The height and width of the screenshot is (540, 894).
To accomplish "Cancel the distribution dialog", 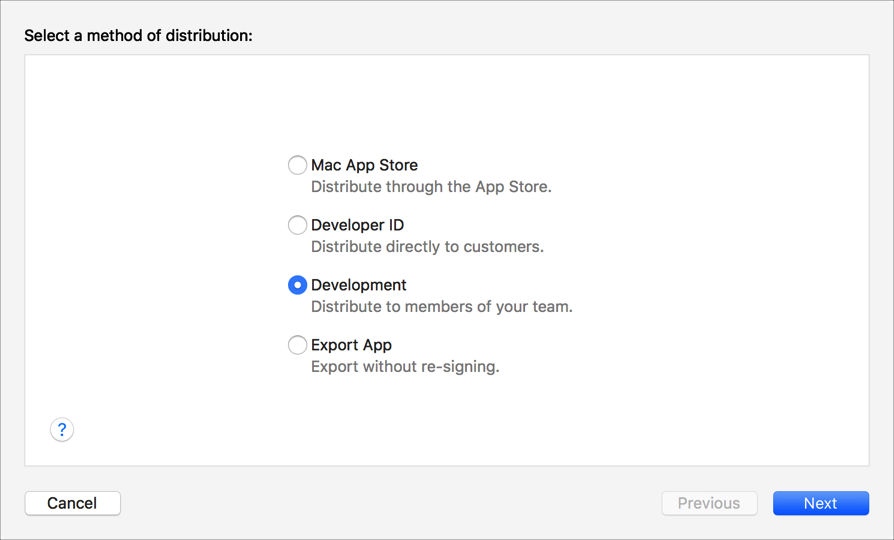I will (x=72, y=503).
